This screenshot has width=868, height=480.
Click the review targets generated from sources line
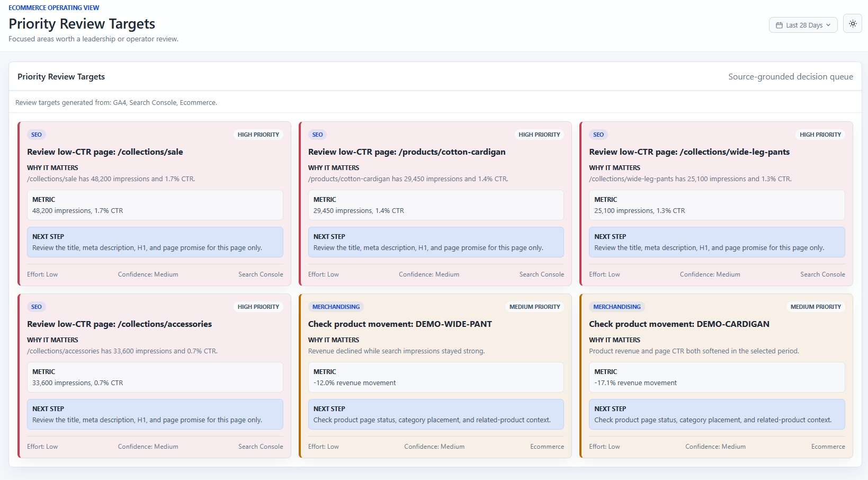click(117, 103)
